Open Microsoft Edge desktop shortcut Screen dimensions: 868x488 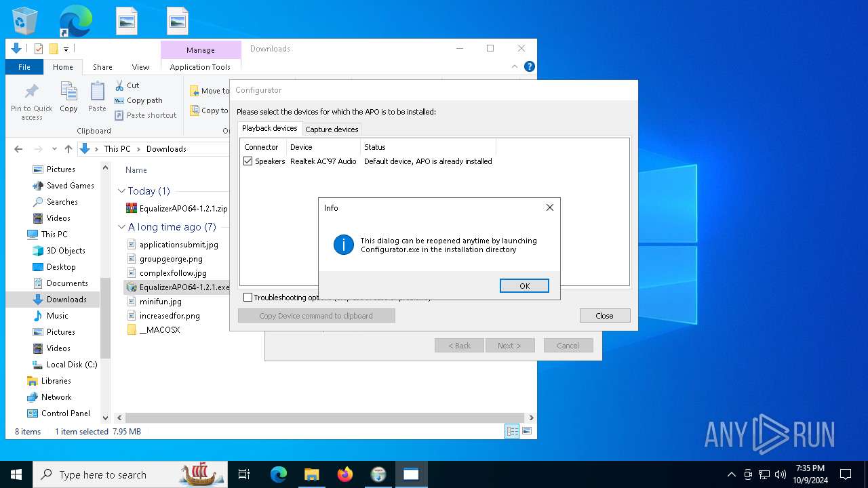(75, 22)
